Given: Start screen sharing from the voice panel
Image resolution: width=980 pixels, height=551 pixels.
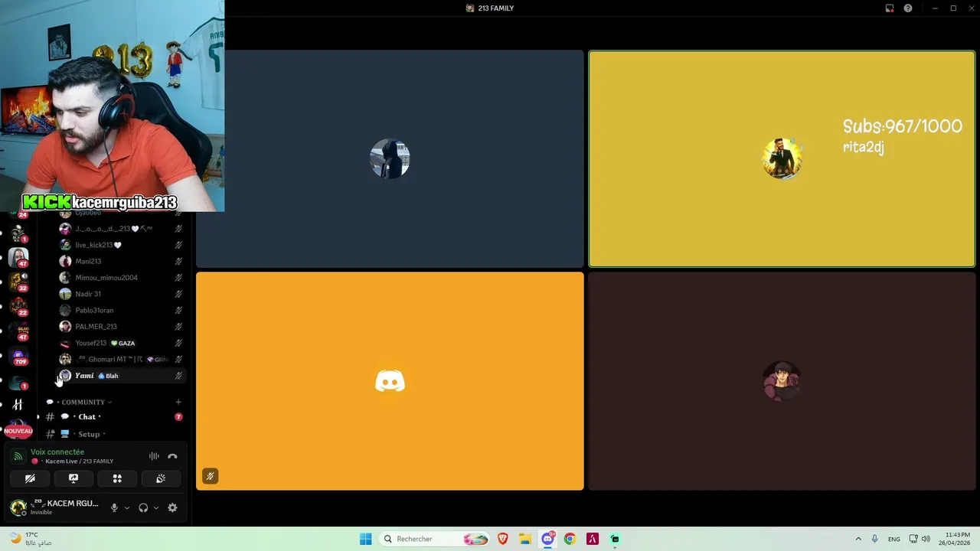Looking at the screenshot, I should [x=73, y=478].
